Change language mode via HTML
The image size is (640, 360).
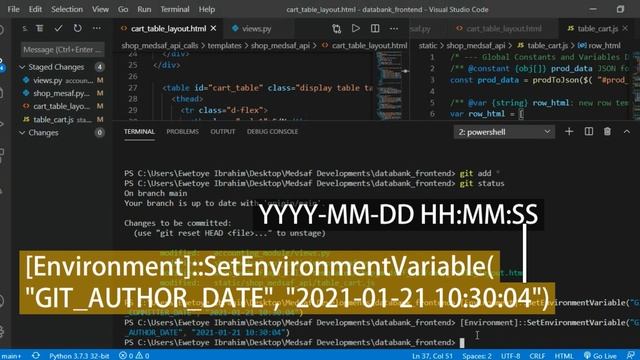(x=564, y=356)
